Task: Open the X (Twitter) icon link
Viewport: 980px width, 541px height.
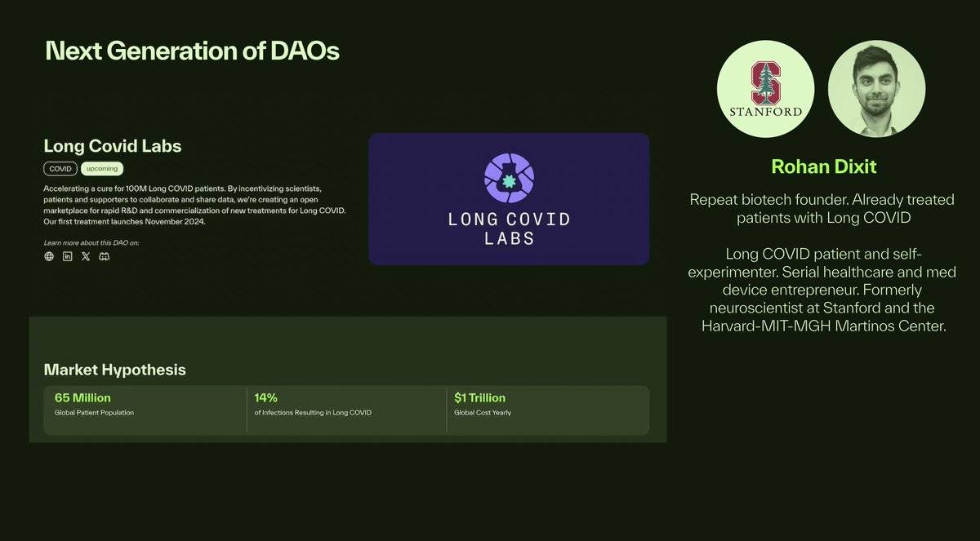Action: point(86,256)
